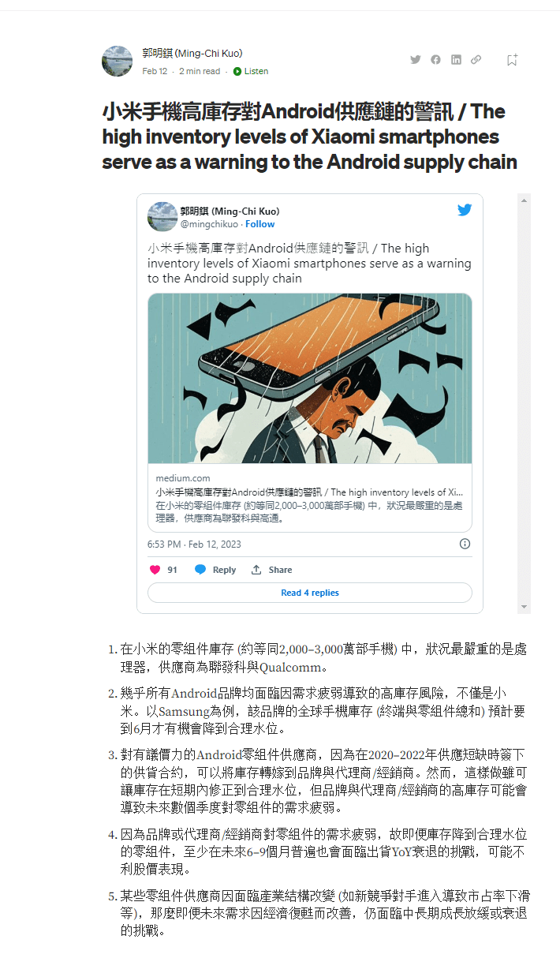Open 郭明錤 (Ming-Chi Kuo) author name link
The width and height of the screenshot is (560, 958).
tap(192, 54)
